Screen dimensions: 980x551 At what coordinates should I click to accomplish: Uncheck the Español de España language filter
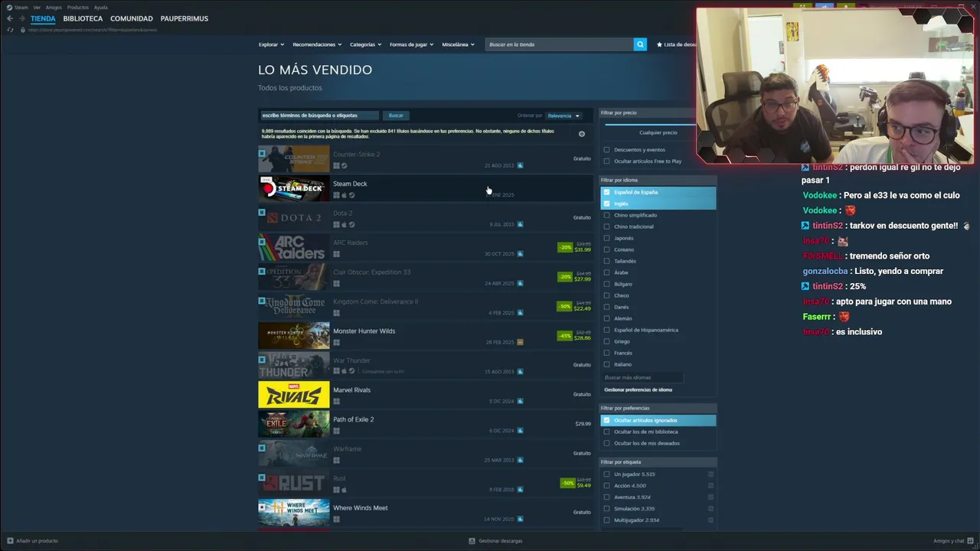tap(607, 192)
